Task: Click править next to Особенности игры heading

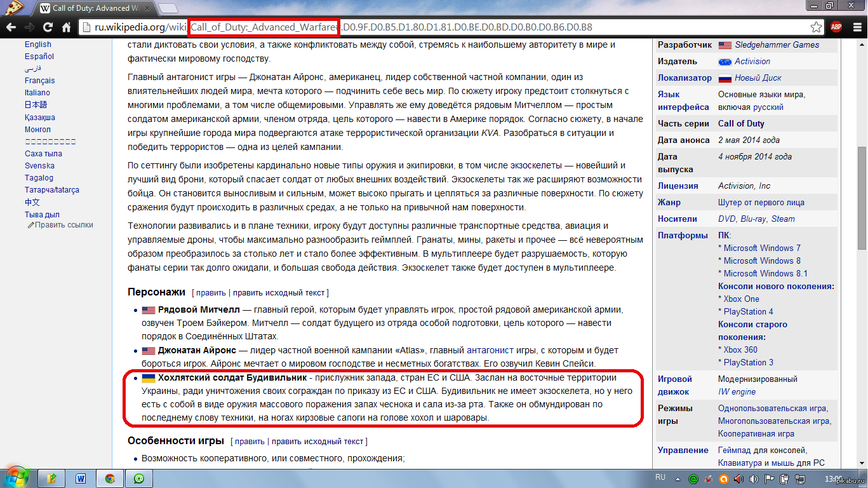Action: click(250, 441)
